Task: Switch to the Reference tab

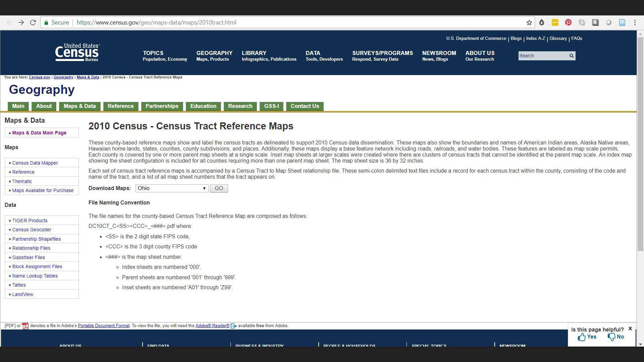Action: pyautogui.click(x=120, y=106)
